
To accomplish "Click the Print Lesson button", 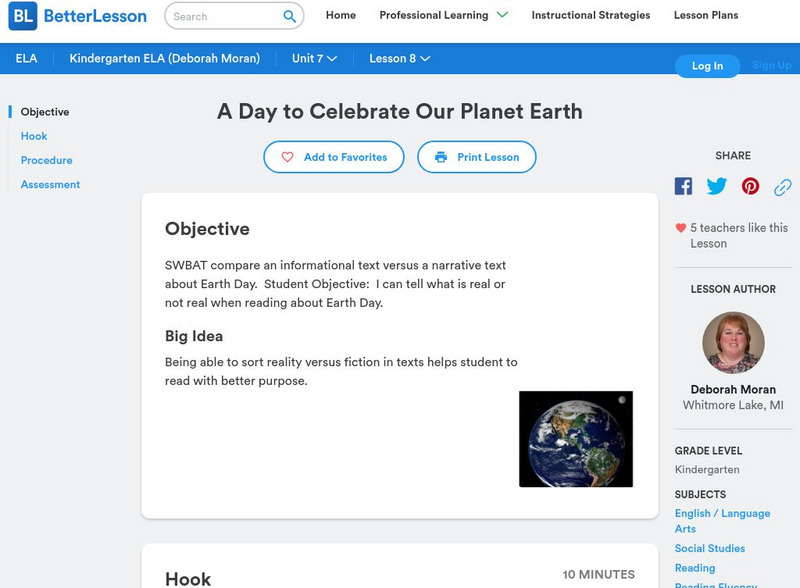I will click(477, 157).
